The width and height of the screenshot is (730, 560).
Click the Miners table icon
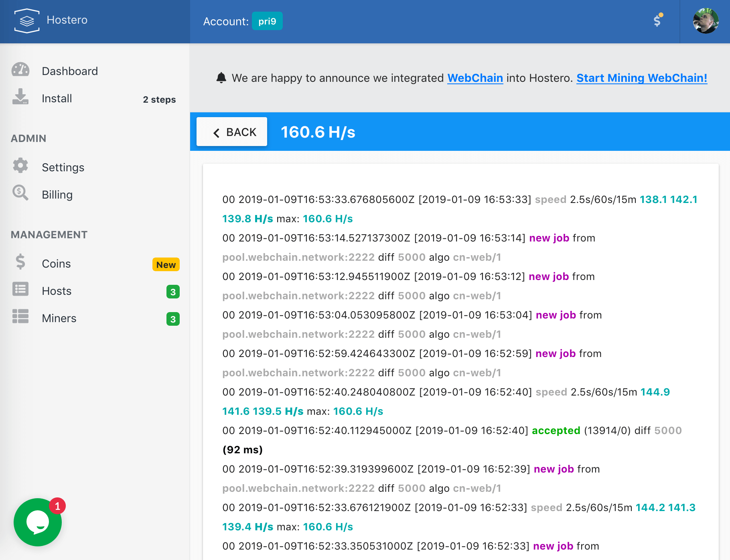click(x=20, y=316)
